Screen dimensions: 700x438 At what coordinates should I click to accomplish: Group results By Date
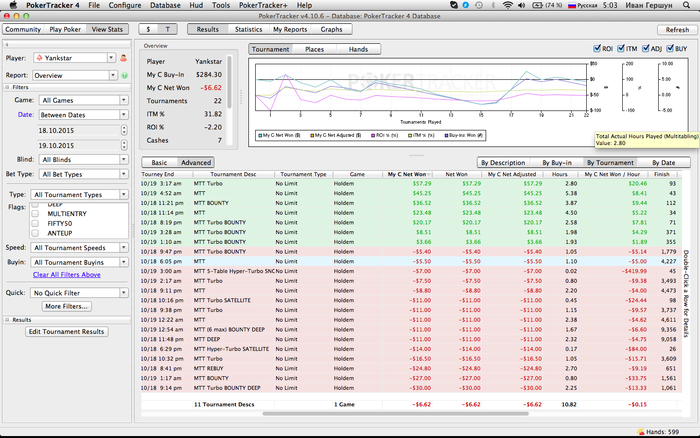tap(664, 163)
